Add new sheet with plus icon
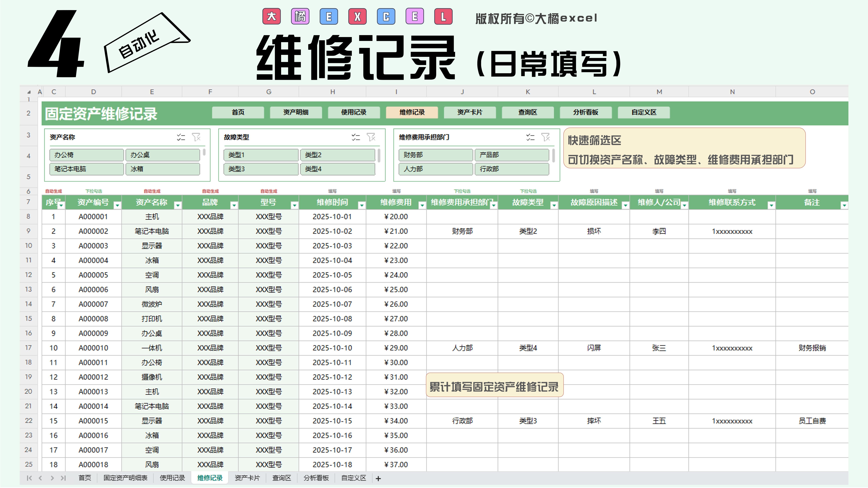The width and height of the screenshot is (868, 488). click(x=378, y=479)
